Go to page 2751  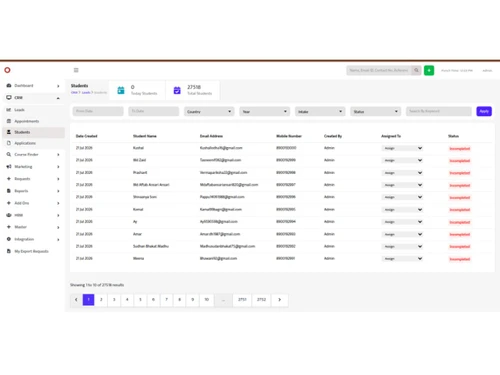point(242,300)
